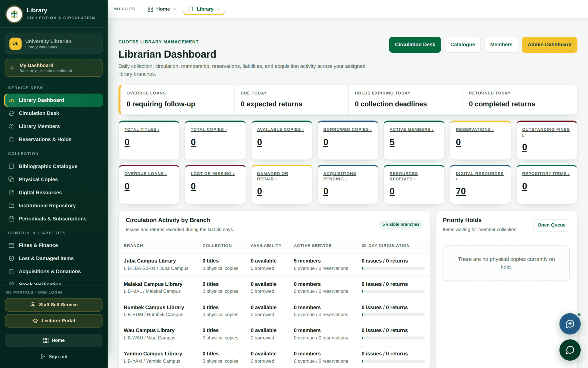
Task: Click the Acquisitions & Donations clipboard icon
Action: [x=11, y=271]
